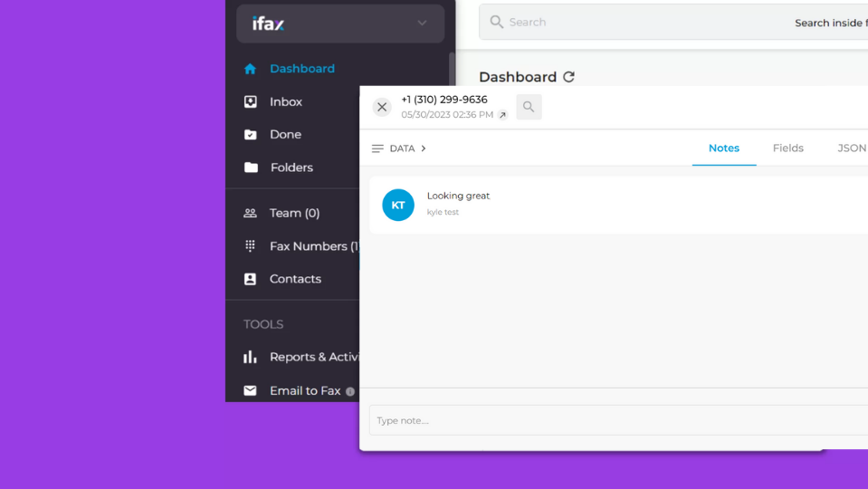Focus the top Search field
Viewport: 868px width, 489px height.
[x=673, y=22]
